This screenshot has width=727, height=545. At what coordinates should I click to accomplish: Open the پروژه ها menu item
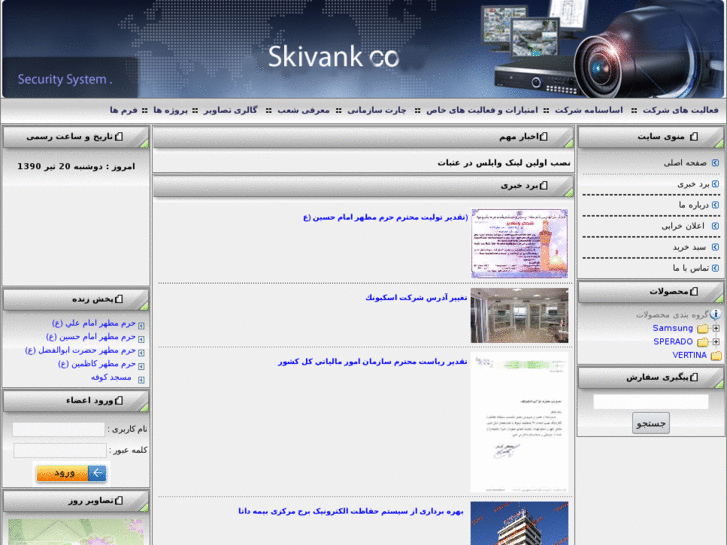tap(170, 110)
